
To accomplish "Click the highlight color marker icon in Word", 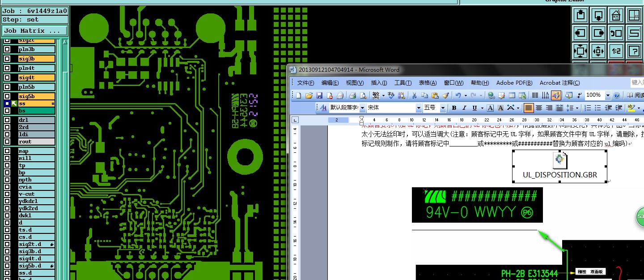I will pos(631,108).
